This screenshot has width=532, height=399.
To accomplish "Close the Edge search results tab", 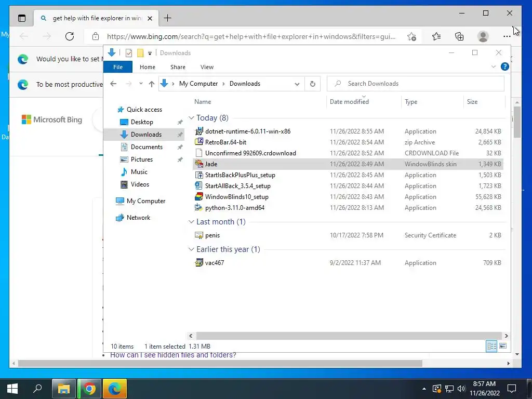I will (150, 18).
